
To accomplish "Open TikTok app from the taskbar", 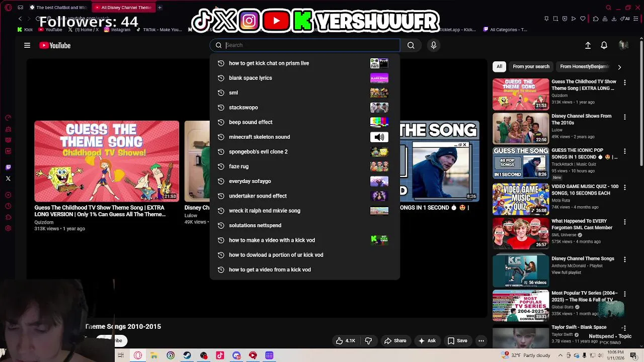I will [220, 355].
